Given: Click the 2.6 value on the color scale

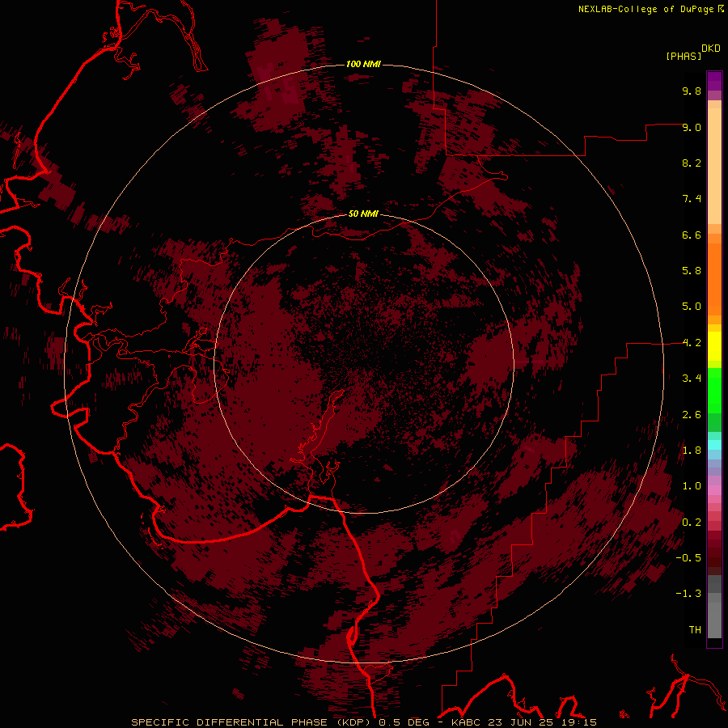Looking at the screenshot, I should (692, 415).
